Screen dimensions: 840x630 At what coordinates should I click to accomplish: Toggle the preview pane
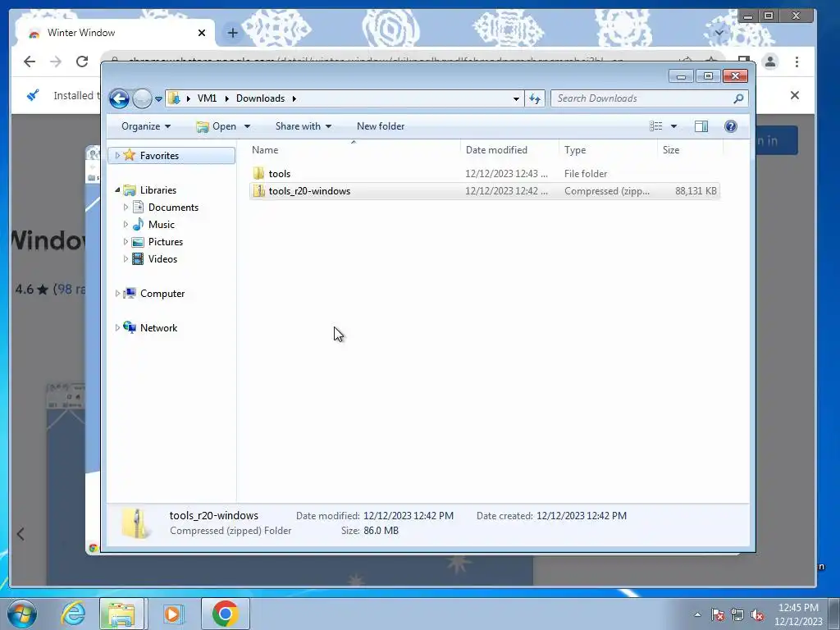pos(701,126)
